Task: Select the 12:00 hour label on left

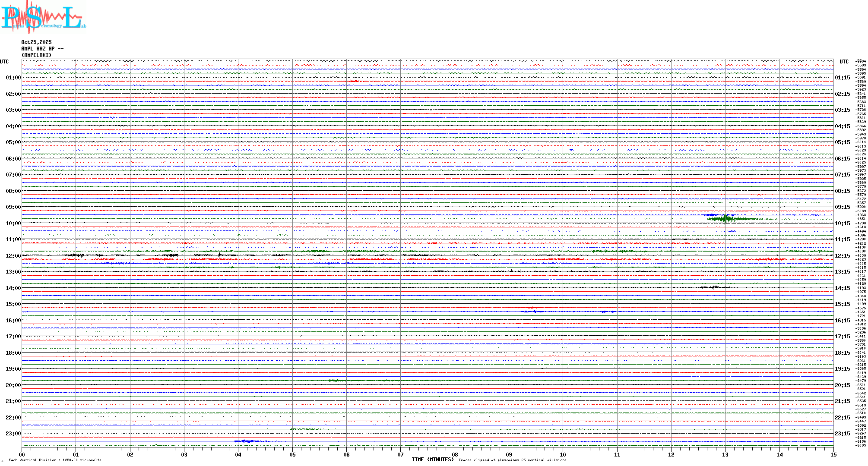Action: pos(13,256)
